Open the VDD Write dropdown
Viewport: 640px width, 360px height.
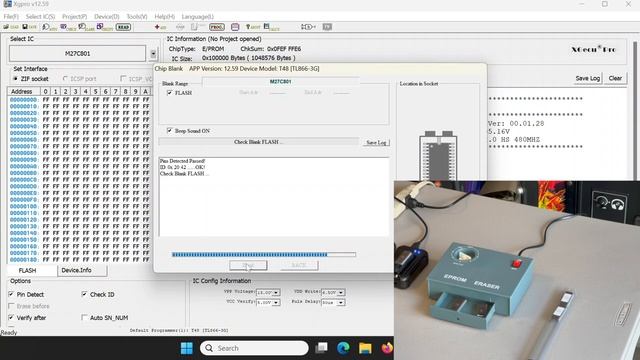tap(341, 293)
